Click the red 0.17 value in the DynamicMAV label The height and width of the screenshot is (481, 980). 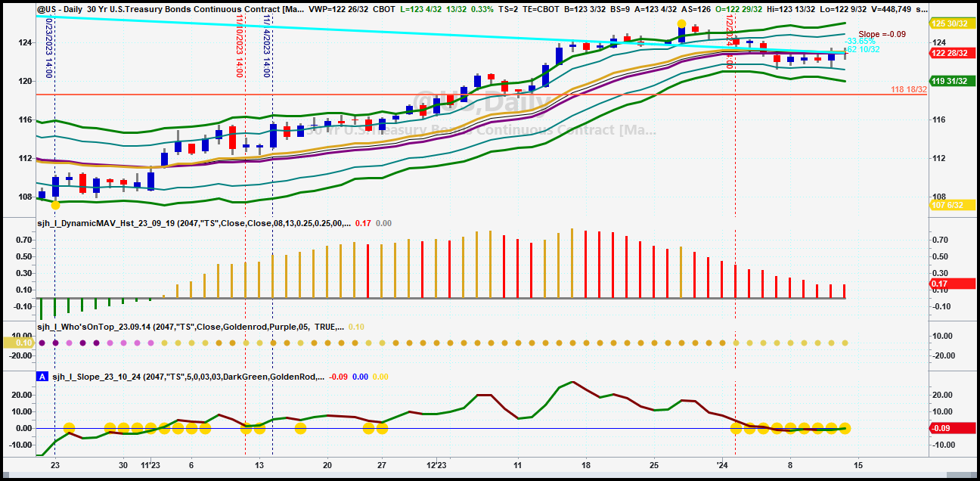pyautogui.click(x=363, y=223)
